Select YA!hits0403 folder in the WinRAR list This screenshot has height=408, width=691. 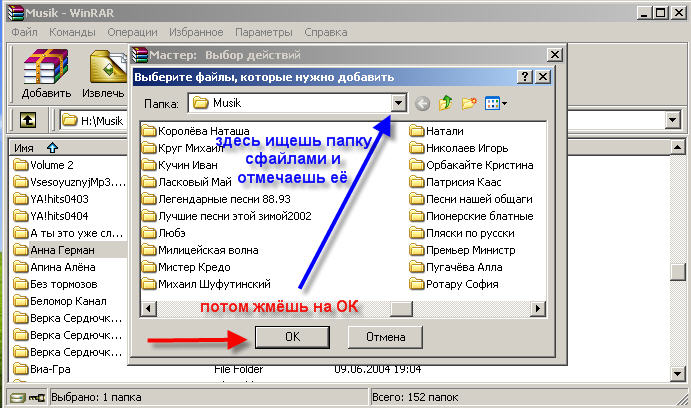click(x=51, y=199)
